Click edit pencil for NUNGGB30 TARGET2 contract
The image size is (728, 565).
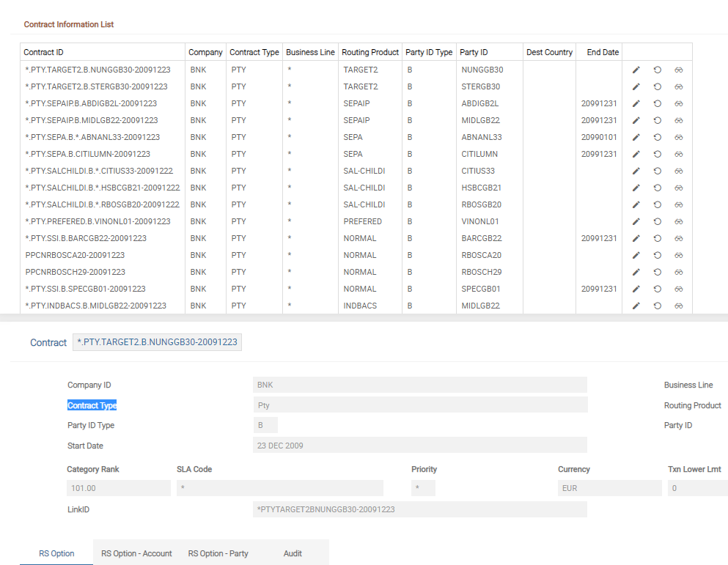636,70
